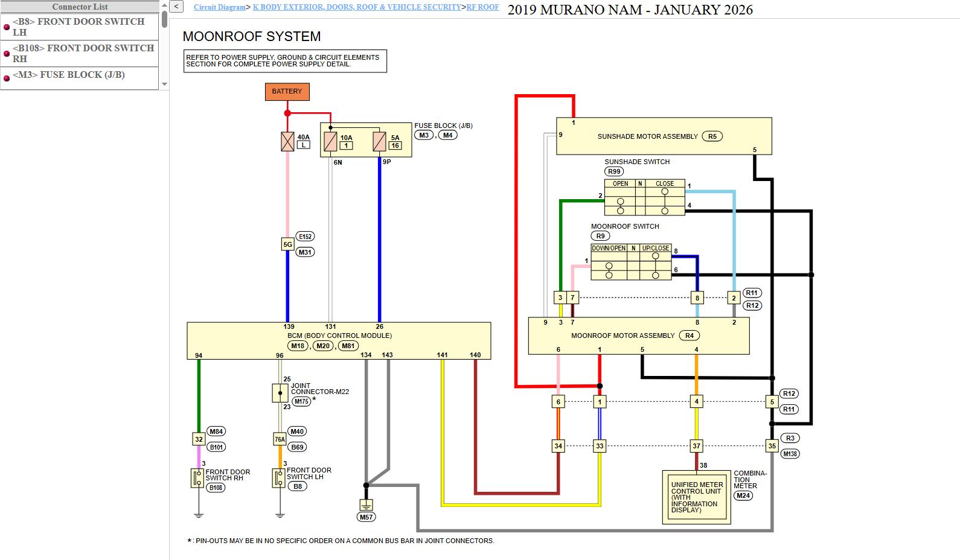960x560 pixels.
Task: Click the front door switch LH symbol
Action: pos(278,479)
